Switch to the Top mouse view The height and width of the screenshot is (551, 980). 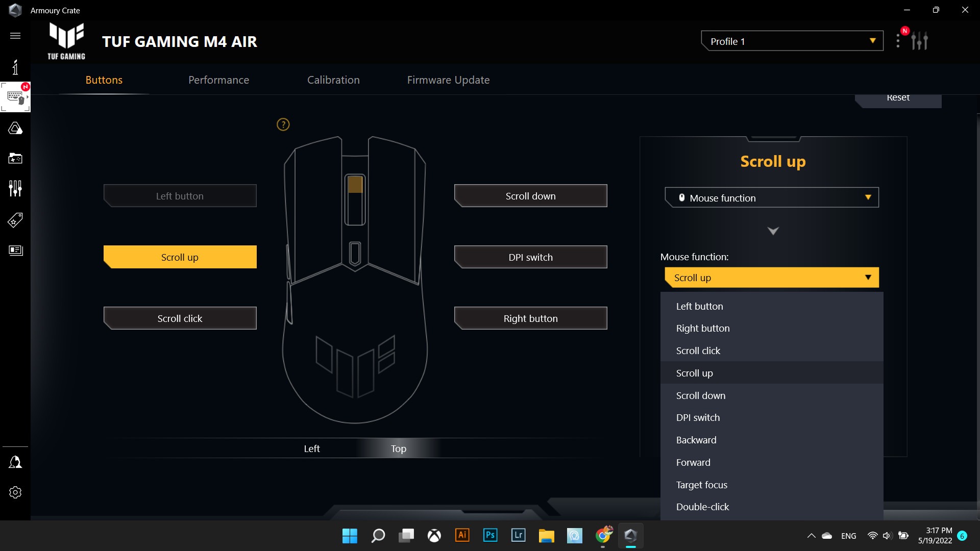[399, 449]
